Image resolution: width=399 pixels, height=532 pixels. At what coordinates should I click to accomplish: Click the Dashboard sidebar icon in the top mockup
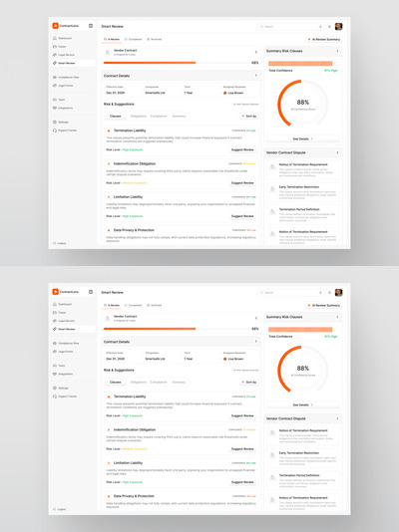point(55,38)
